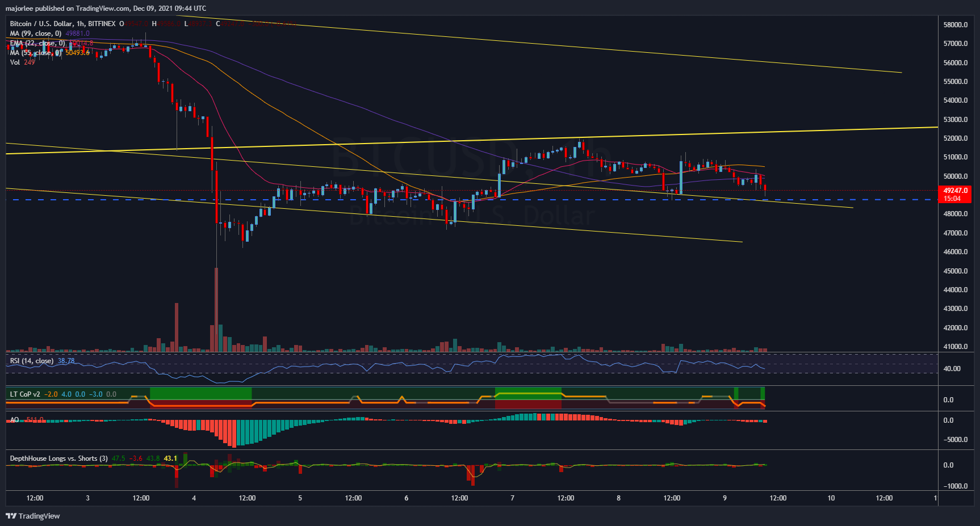The image size is (980, 526).
Task: Click the MA 55 value 50493.6 in legend
Action: 78,53
